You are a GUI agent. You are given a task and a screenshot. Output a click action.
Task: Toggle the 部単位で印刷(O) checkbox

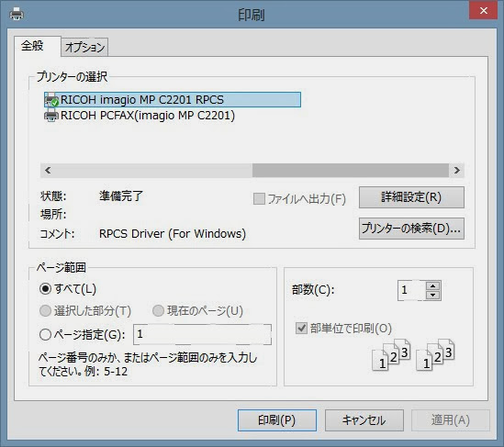tap(301, 328)
